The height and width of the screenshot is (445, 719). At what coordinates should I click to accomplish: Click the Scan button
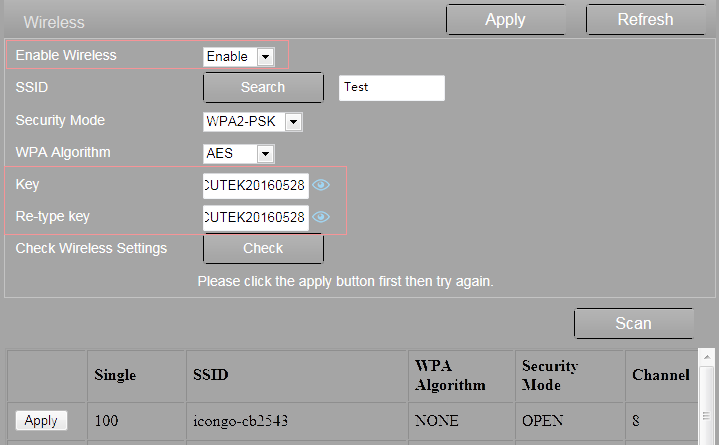point(633,323)
